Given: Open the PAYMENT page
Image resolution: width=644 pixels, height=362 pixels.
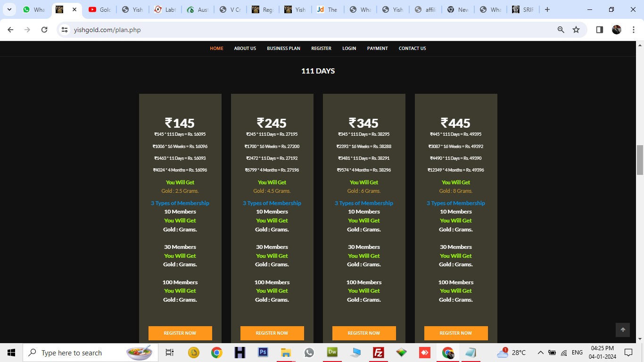Looking at the screenshot, I should (x=378, y=48).
